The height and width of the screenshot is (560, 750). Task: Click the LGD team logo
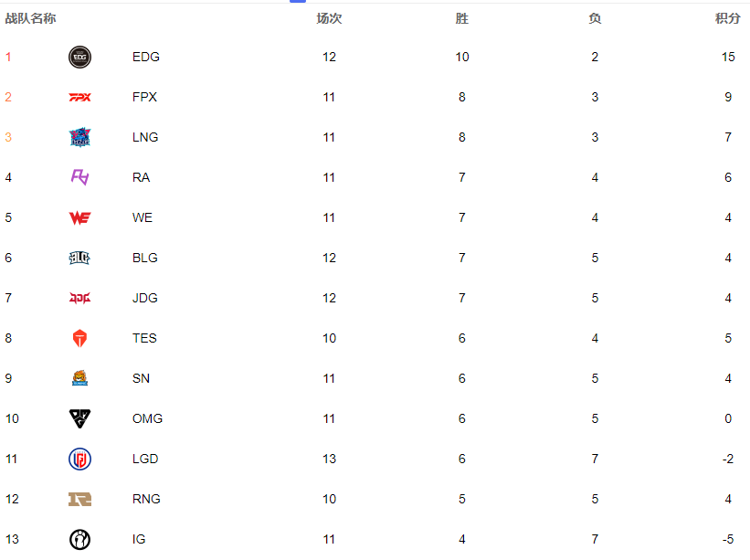(x=79, y=460)
